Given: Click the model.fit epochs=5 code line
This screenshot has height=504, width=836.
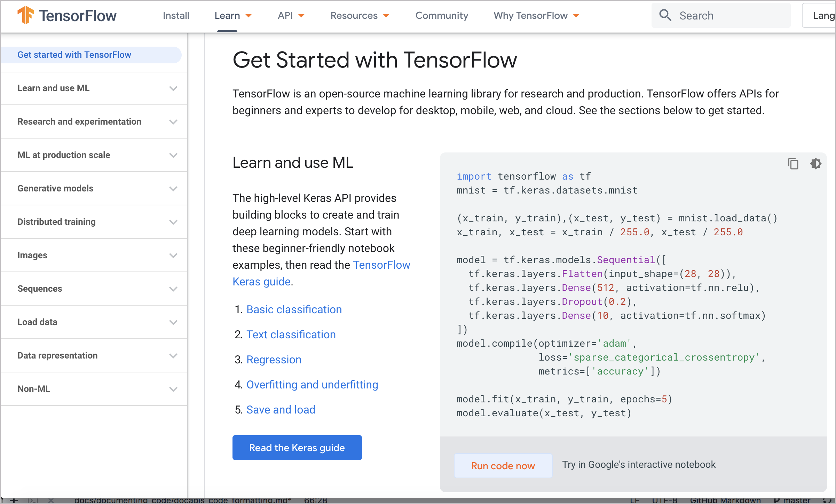Looking at the screenshot, I should [565, 399].
